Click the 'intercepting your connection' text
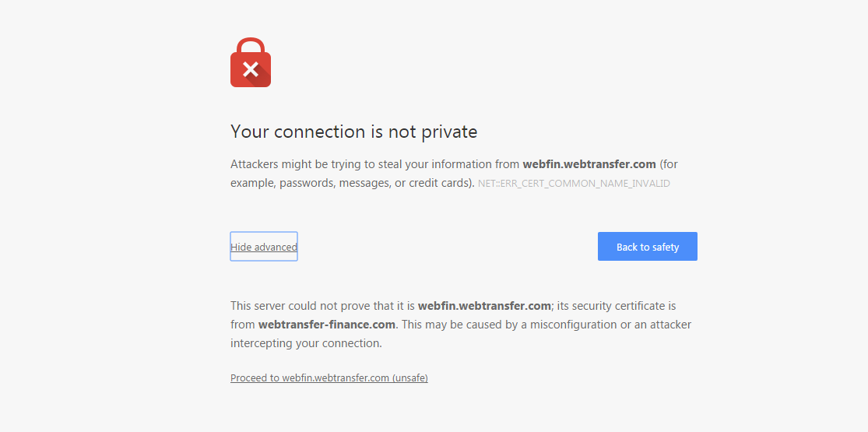Viewport: 868px width, 432px height. 305,343
